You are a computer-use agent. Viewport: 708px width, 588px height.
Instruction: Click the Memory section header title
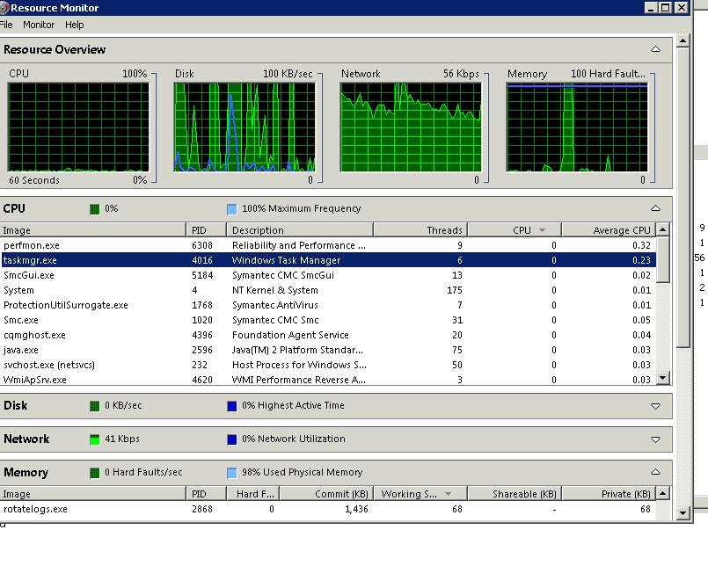click(26, 473)
